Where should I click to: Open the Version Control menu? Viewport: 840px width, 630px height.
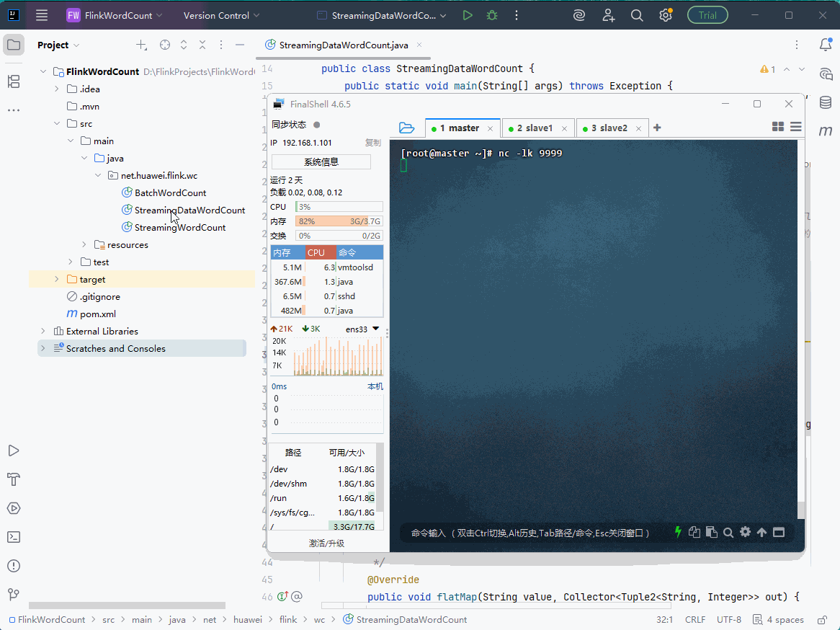point(221,16)
